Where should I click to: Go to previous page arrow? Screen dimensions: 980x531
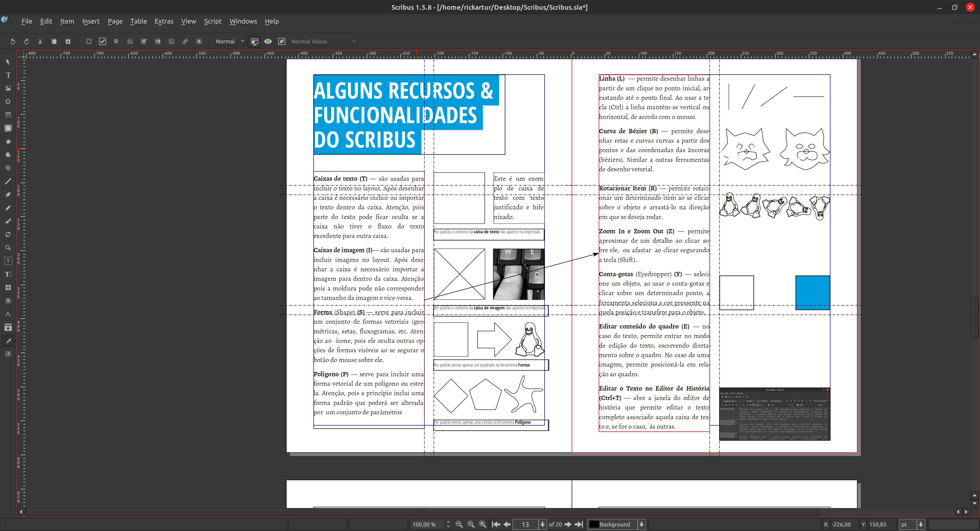tap(507, 524)
